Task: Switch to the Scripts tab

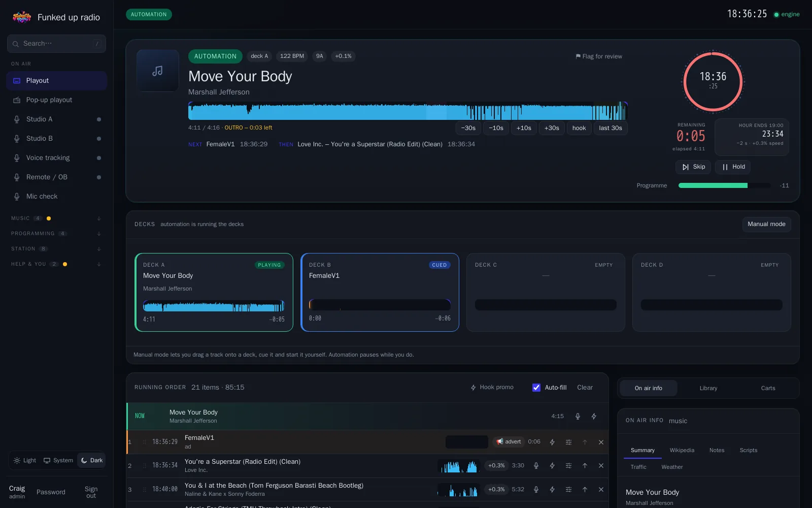Action: [x=748, y=450]
